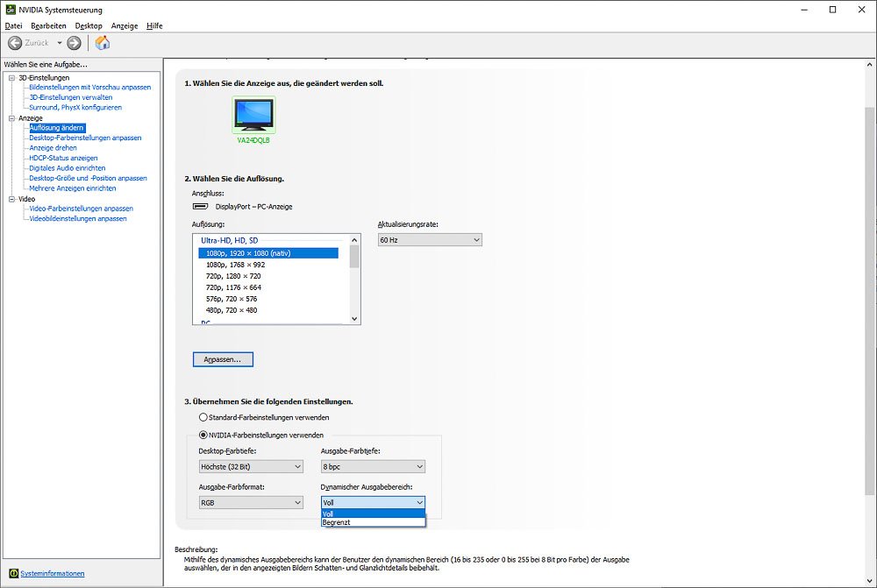Select Standard-Farbeinstellungen verwenden radio button

coord(203,417)
